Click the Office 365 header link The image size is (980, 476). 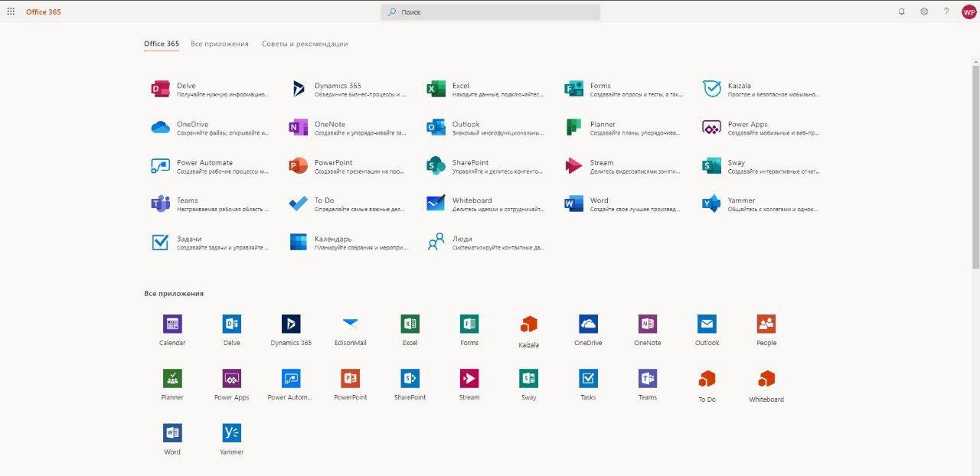pyautogui.click(x=44, y=12)
